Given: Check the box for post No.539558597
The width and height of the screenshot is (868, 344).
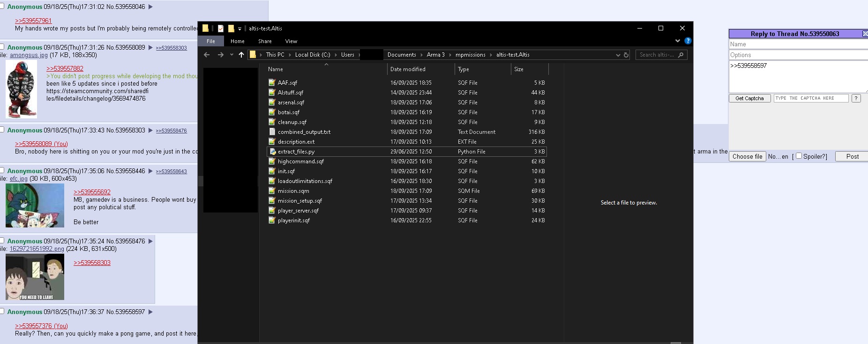Looking at the screenshot, I should pyautogui.click(x=2, y=311).
